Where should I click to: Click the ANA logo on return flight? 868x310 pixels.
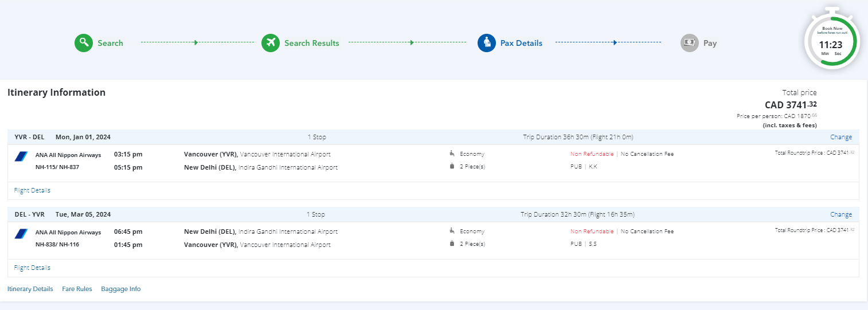pyautogui.click(x=21, y=234)
